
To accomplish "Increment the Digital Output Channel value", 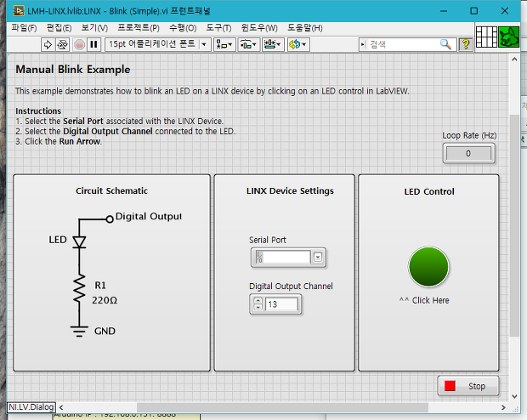I will tap(258, 301).
